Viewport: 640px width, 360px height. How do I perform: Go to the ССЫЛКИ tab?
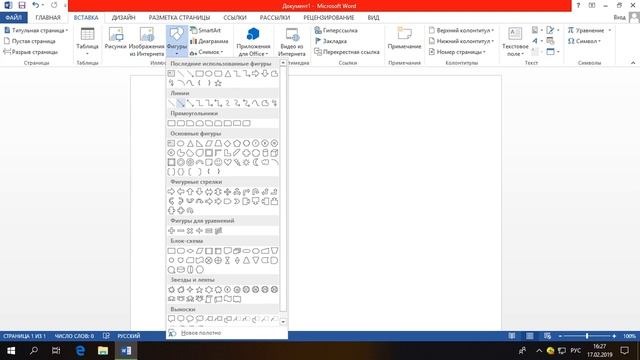235,18
